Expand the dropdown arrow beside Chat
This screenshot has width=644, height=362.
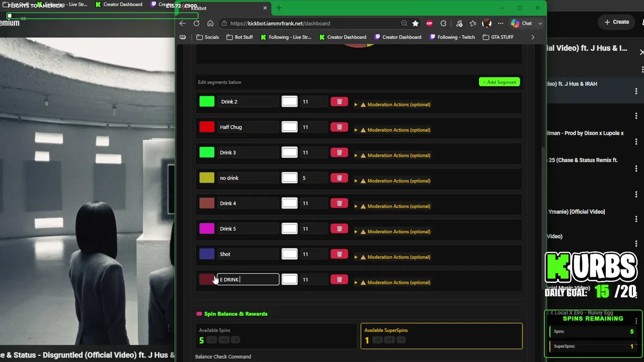click(x=540, y=23)
